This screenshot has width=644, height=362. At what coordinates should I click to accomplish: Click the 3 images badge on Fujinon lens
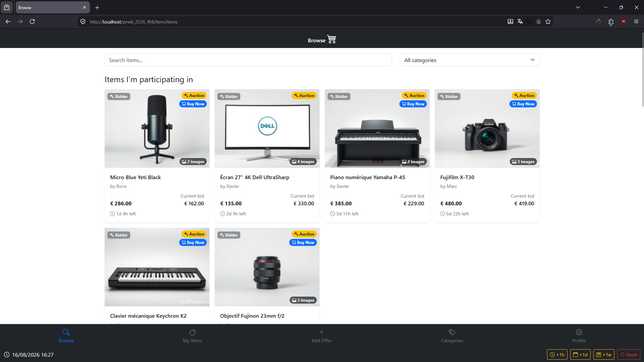tap(303, 300)
